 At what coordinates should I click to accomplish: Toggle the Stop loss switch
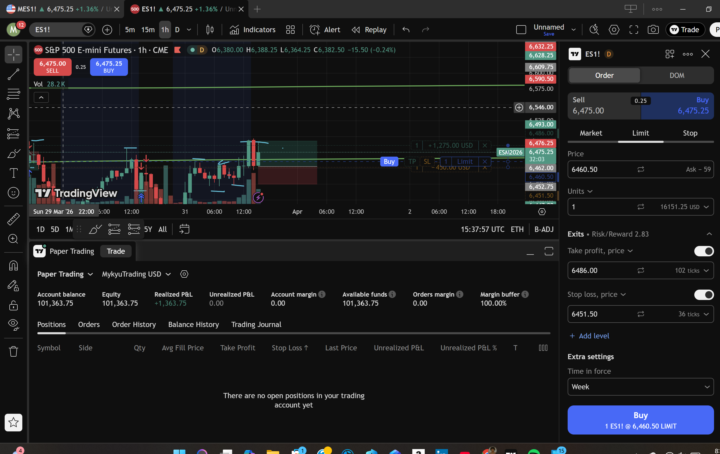click(703, 294)
